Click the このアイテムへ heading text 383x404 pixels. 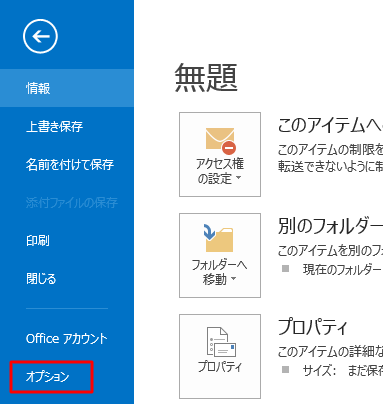tap(330, 125)
